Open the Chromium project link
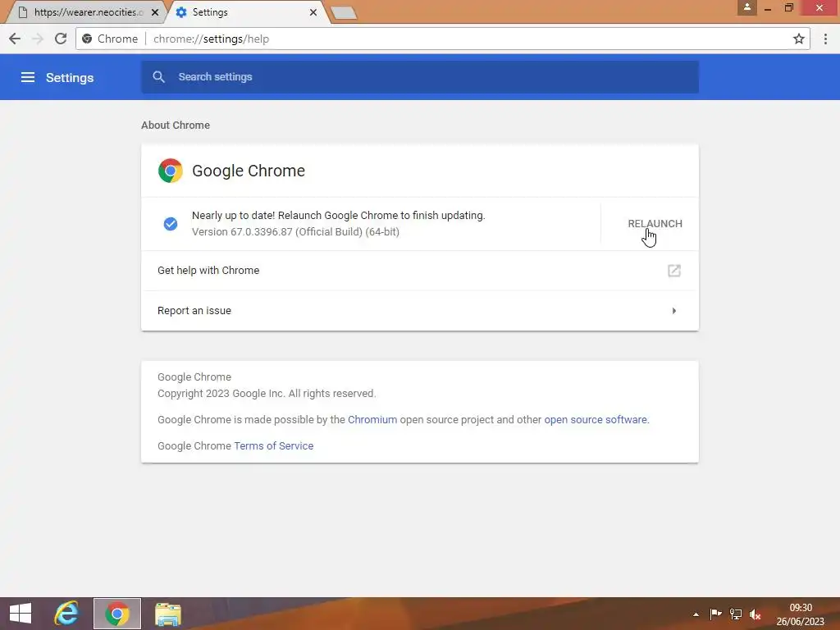840x630 pixels. (372, 419)
